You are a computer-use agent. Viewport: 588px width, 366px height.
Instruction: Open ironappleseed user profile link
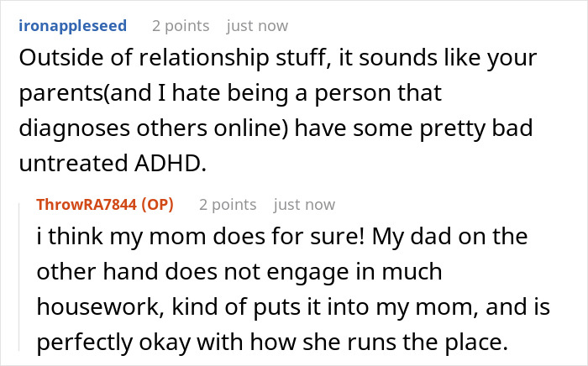pos(73,26)
